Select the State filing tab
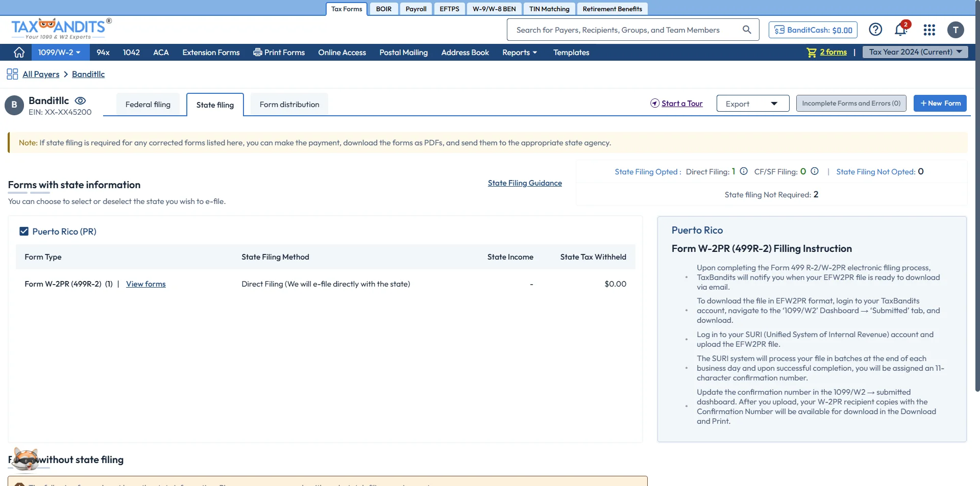980x486 pixels. pos(215,105)
